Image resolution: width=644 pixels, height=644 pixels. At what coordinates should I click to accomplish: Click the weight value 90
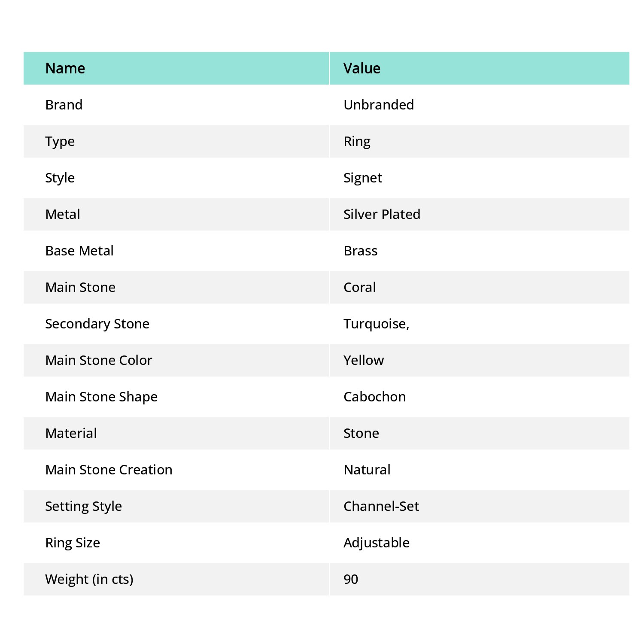[x=351, y=579]
